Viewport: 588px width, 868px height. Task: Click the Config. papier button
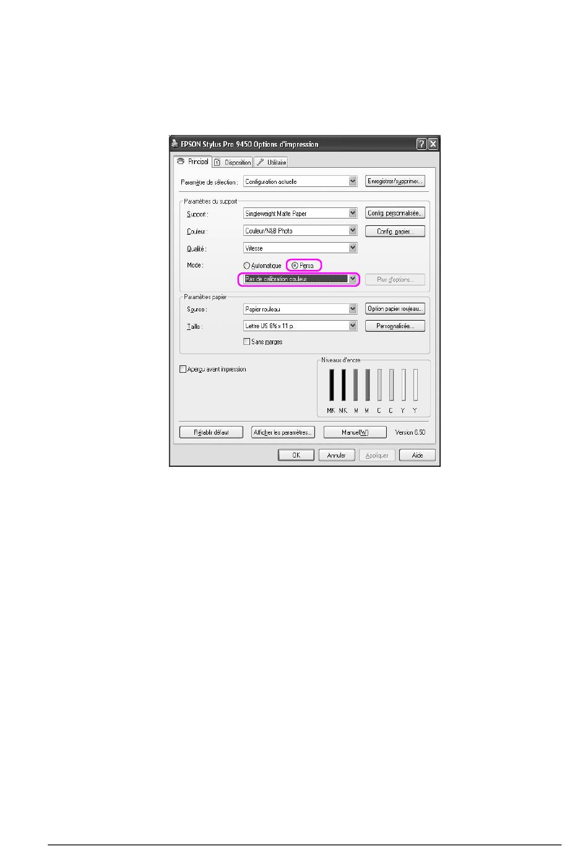pos(395,232)
